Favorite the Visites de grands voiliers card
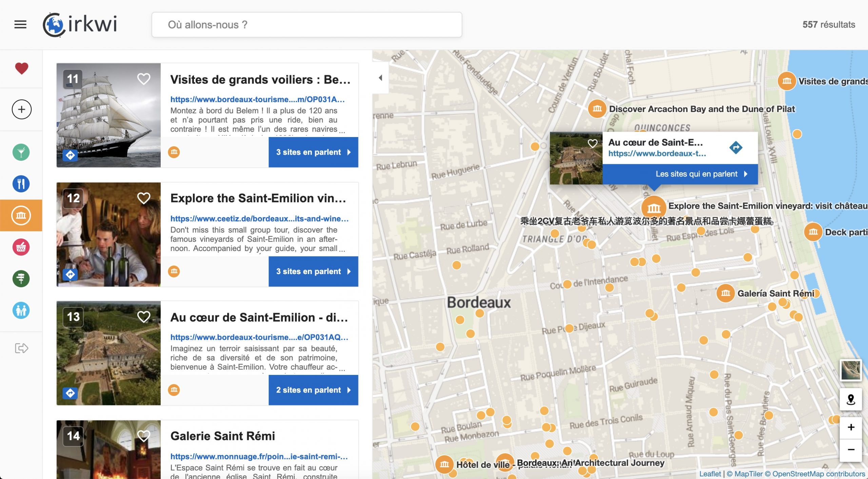 [144, 79]
